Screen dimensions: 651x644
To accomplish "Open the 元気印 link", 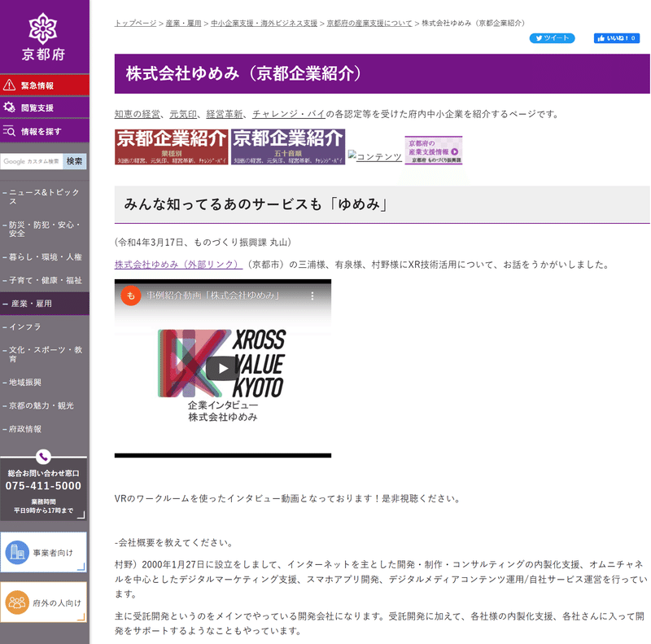I will point(183,114).
